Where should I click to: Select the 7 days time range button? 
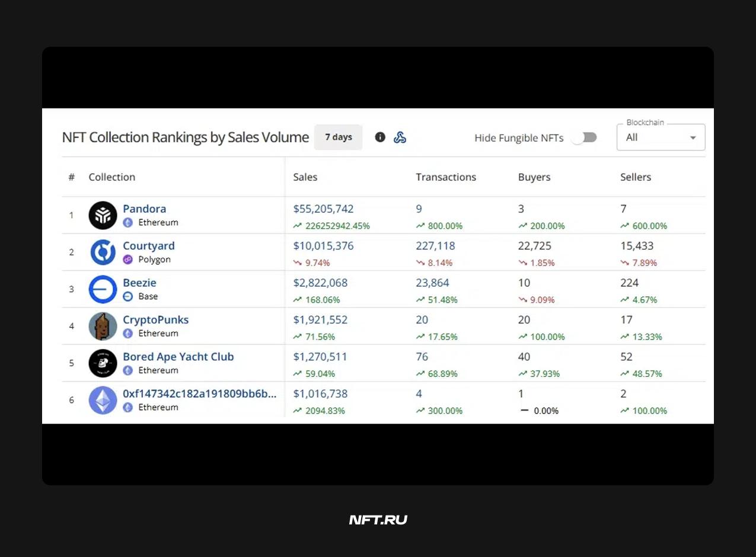[x=338, y=137]
